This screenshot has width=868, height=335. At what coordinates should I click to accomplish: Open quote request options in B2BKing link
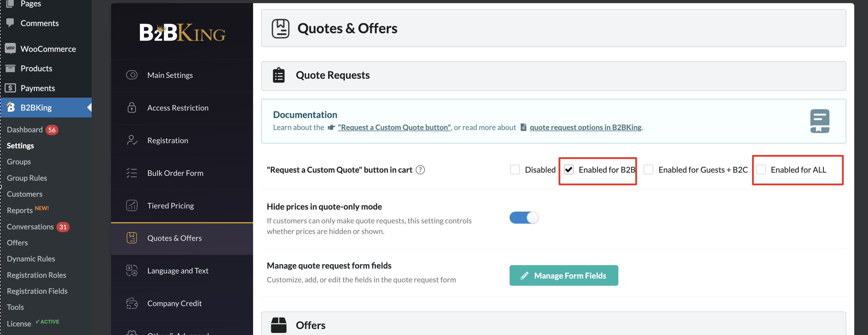[x=586, y=127]
